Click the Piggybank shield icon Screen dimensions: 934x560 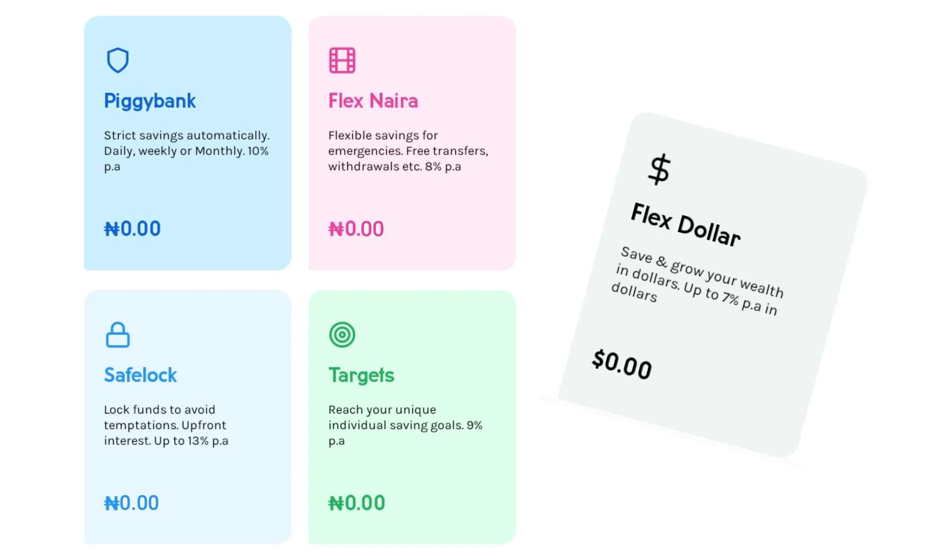tap(118, 60)
